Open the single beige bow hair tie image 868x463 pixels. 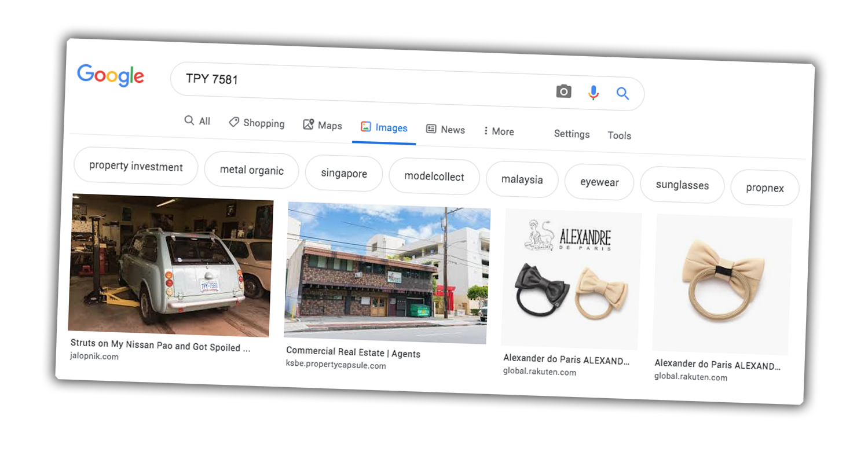coord(722,285)
